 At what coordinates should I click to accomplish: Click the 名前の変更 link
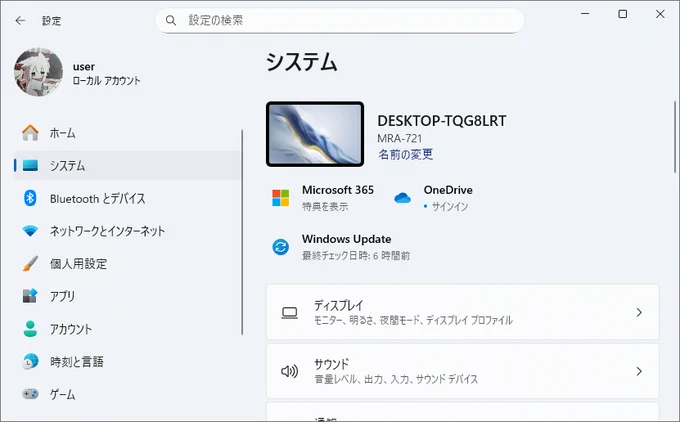click(405, 154)
